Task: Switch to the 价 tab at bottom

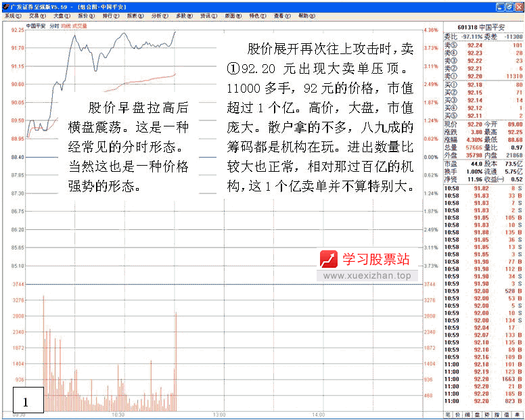Action: pyautogui.click(x=458, y=415)
